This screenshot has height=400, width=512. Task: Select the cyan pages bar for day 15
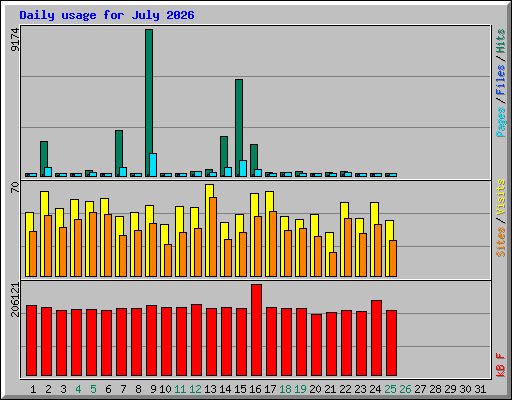click(x=243, y=168)
